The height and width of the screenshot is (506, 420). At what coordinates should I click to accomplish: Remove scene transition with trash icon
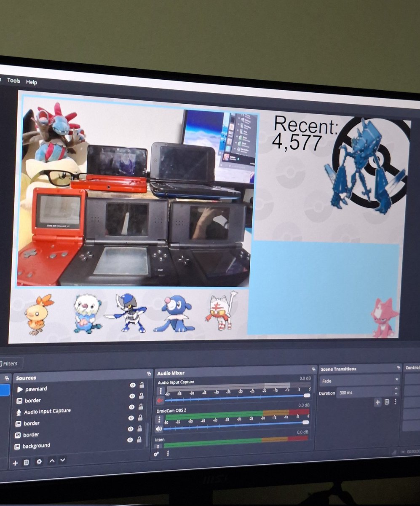387,402
